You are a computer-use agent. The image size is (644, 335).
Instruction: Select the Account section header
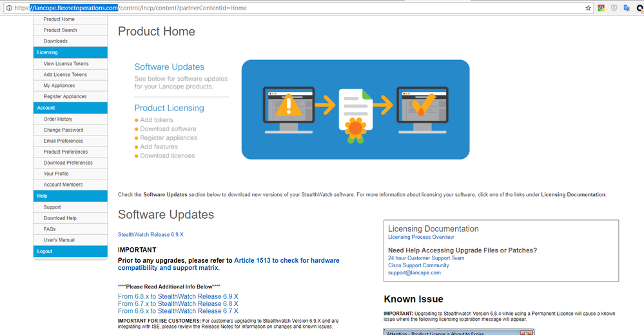[70, 108]
